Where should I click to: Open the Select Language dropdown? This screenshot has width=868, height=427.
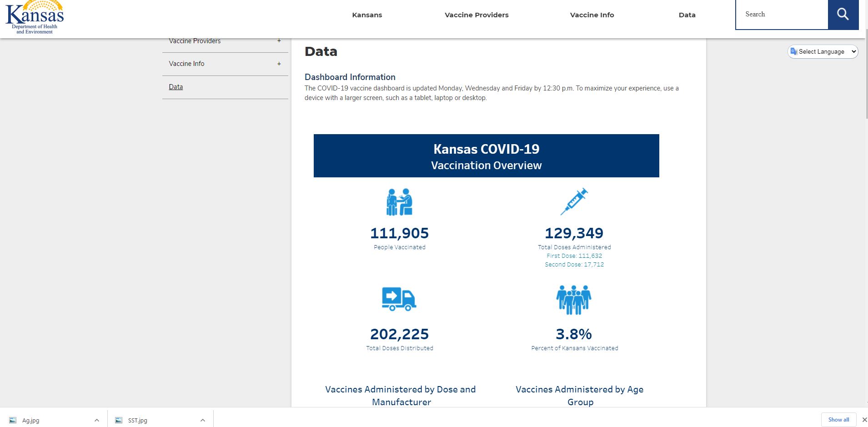point(823,51)
